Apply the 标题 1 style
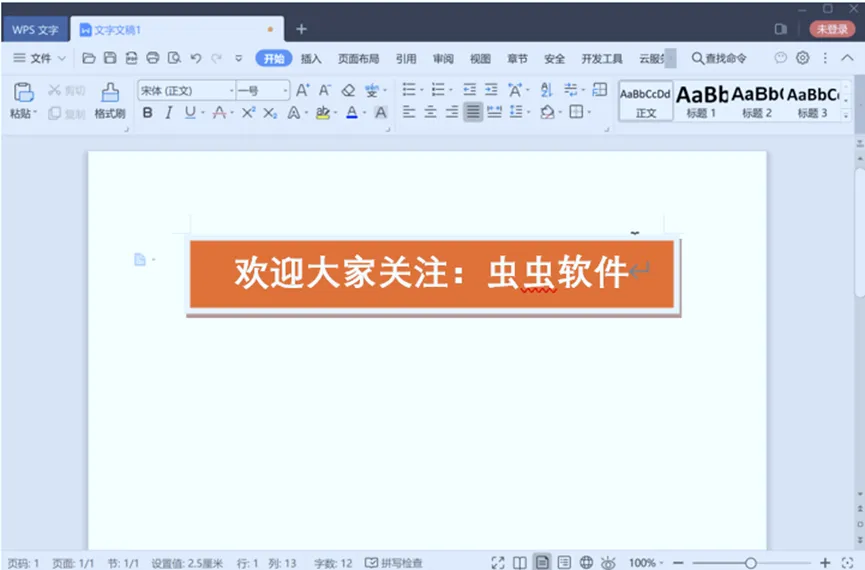The height and width of the screenshot is (570, 865). pyautogui.click(x=701, y=101)
